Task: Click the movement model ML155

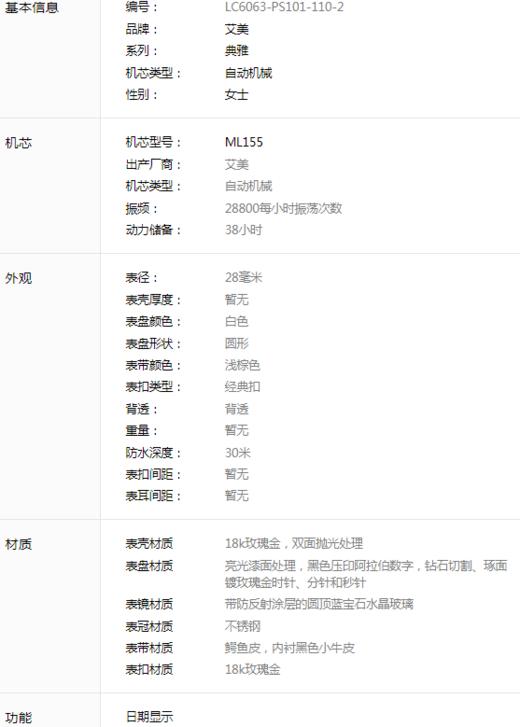Action: pyautogui.click(x=244, y=142)
